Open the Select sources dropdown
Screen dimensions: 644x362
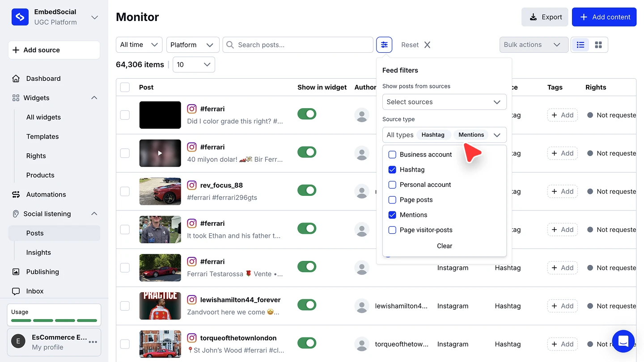[x=444, y=102]
